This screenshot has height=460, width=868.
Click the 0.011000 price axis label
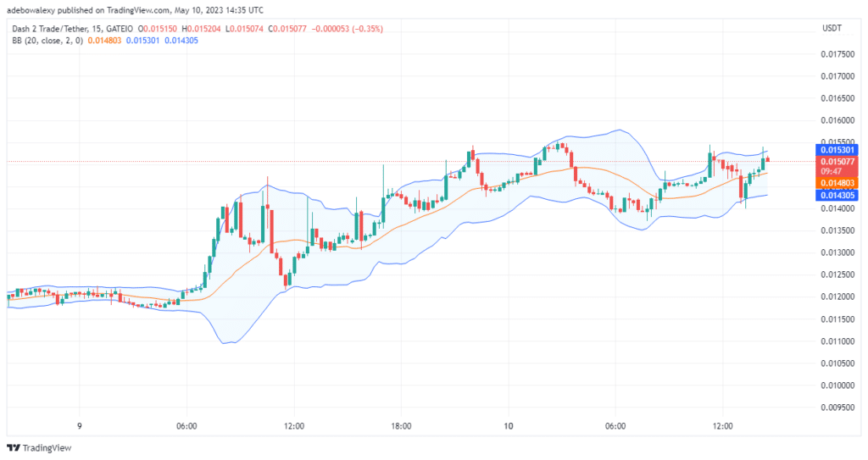pyautogui.click(x=837, y=341)
